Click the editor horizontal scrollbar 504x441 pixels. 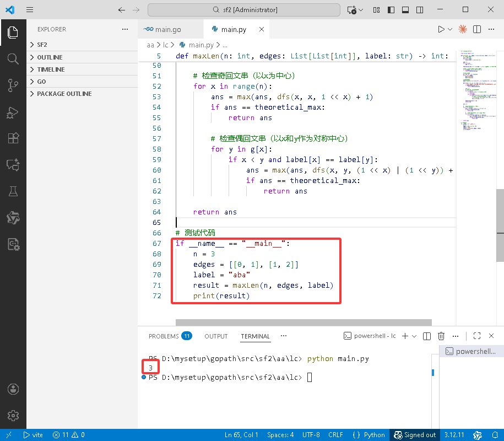[x=304, y=322]
